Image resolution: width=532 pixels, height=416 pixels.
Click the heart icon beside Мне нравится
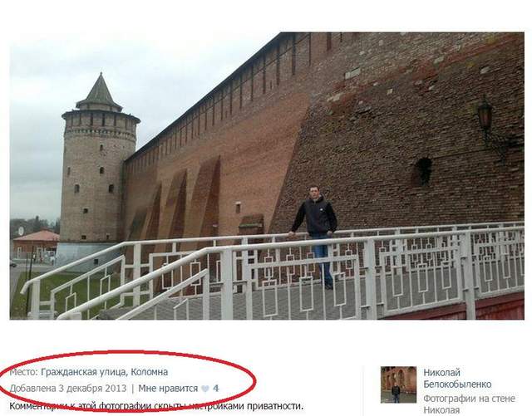205,389
